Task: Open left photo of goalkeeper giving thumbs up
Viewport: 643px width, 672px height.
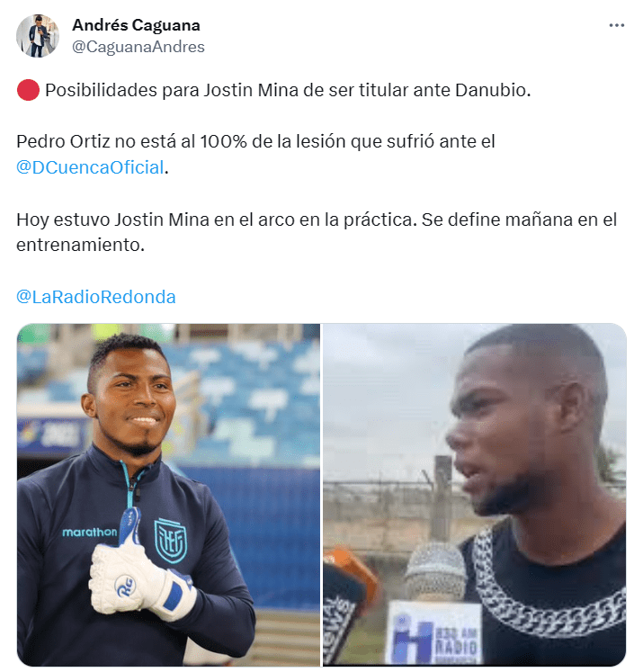Action: [168, 495]
